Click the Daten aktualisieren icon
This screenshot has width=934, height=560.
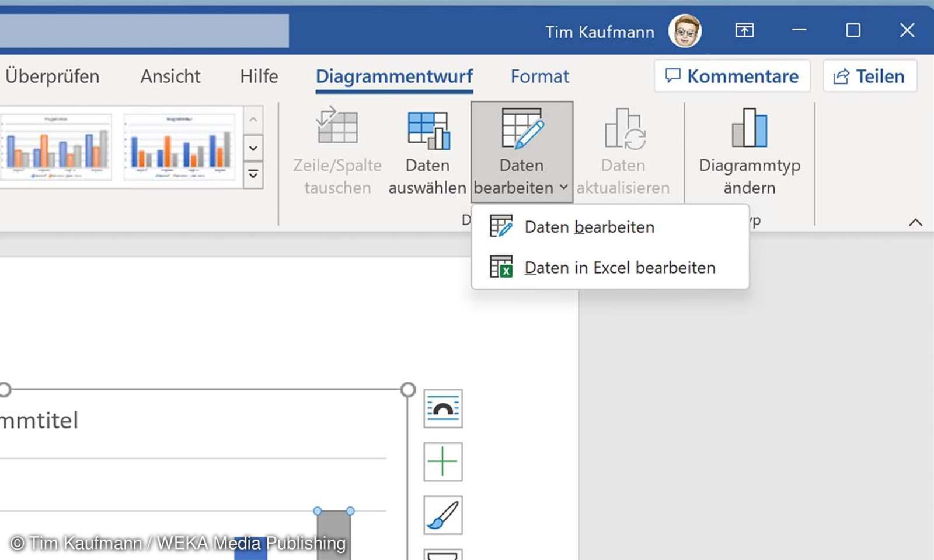[622, 129]
